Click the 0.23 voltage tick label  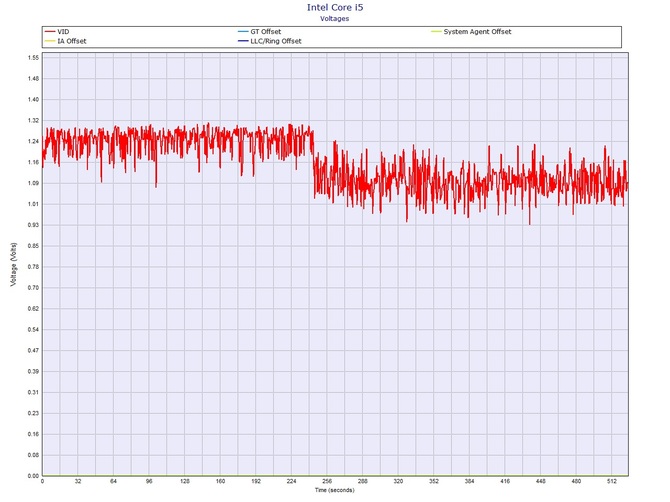pyautogui.click(x=33, y=413)
